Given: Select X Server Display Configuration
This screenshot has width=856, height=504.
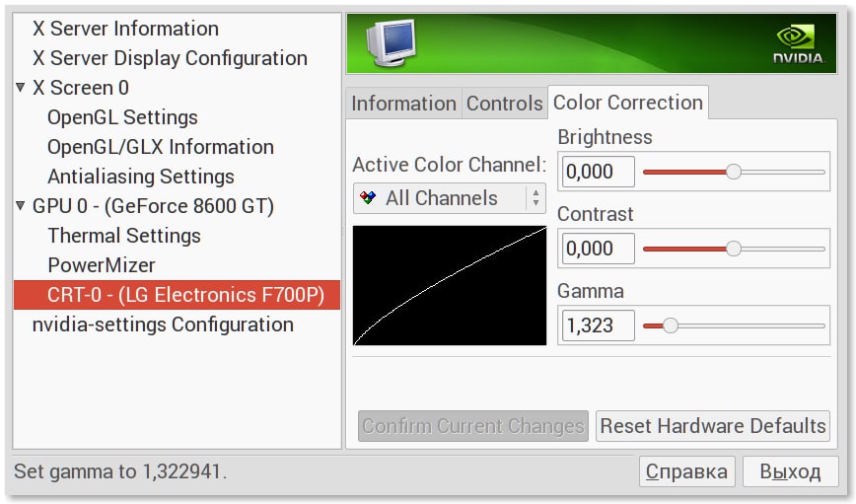Looking at the screenshot, I should [x=170, y=58].
